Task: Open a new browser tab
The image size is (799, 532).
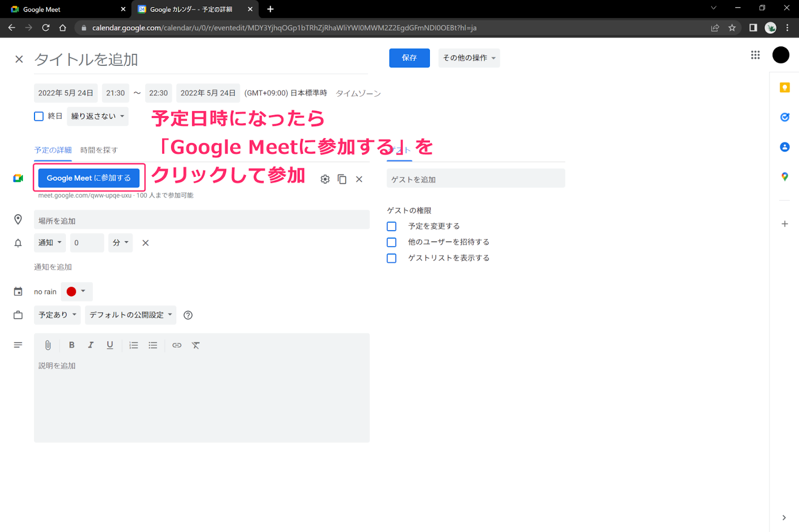Action: 270,9
